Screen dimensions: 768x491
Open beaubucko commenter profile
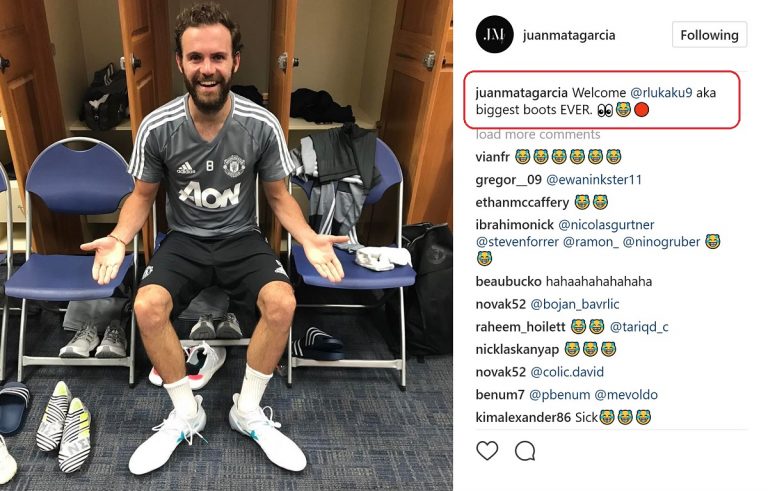(508, 282)
